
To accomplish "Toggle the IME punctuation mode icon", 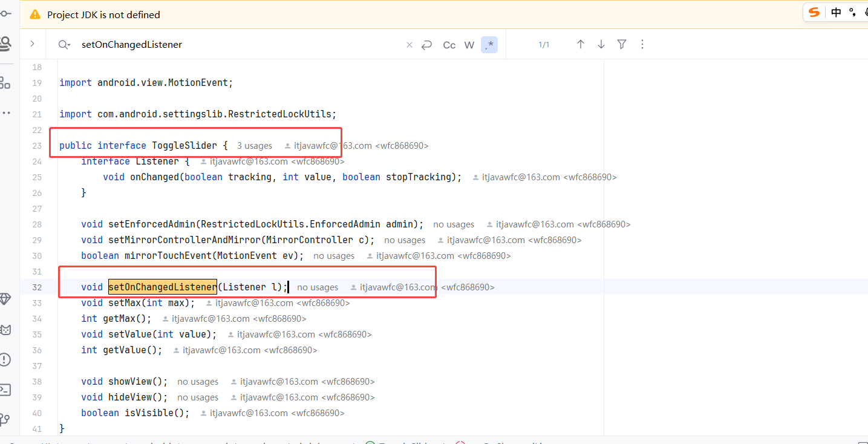I will [852, 12].
